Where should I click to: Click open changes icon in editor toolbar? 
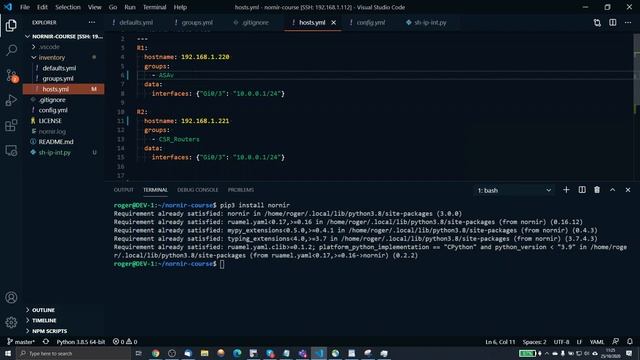tap(597, 22)
